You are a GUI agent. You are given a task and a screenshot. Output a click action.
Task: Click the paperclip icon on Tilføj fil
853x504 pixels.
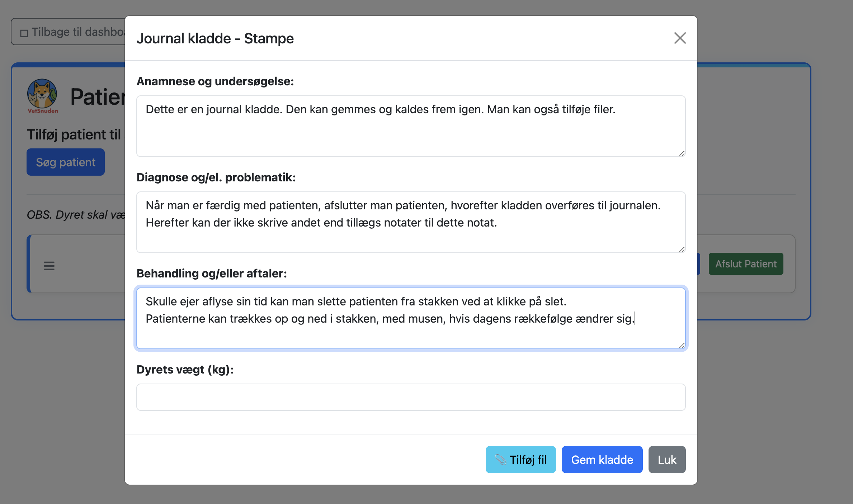click(501, 459)
